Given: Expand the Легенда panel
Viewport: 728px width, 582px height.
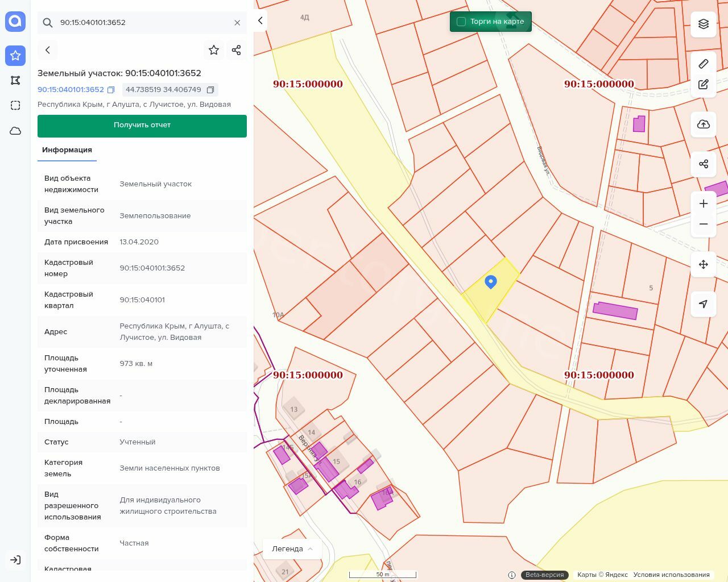Looking at the screenshot, I should 292,548.
